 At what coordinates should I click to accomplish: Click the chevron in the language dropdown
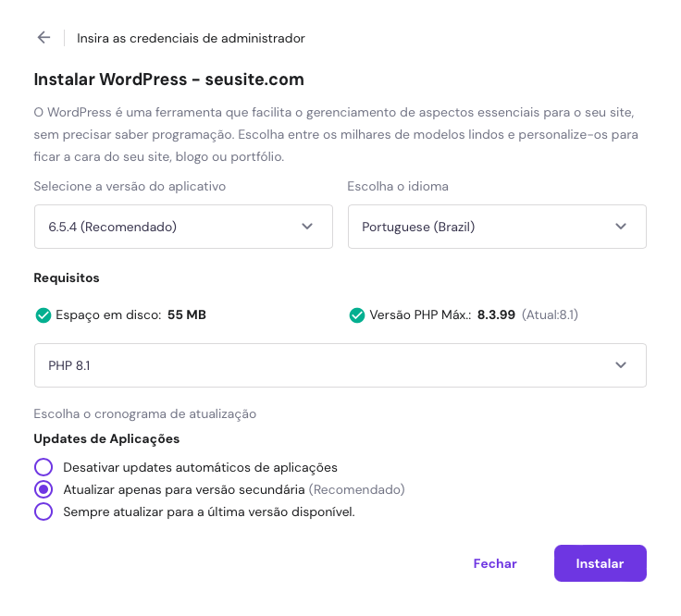click(x=621, y=227)
